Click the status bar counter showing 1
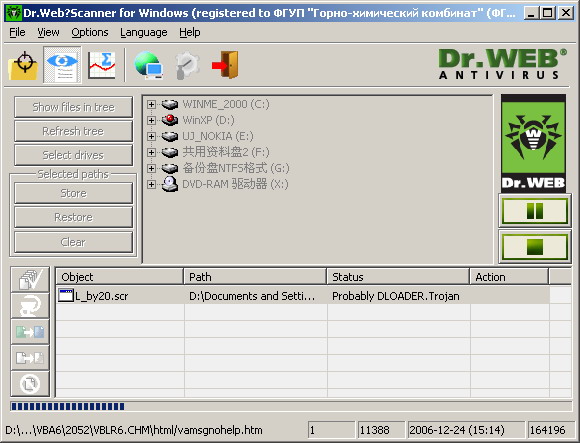The height and width of the screenshot is (443, 580). point(331,430)
